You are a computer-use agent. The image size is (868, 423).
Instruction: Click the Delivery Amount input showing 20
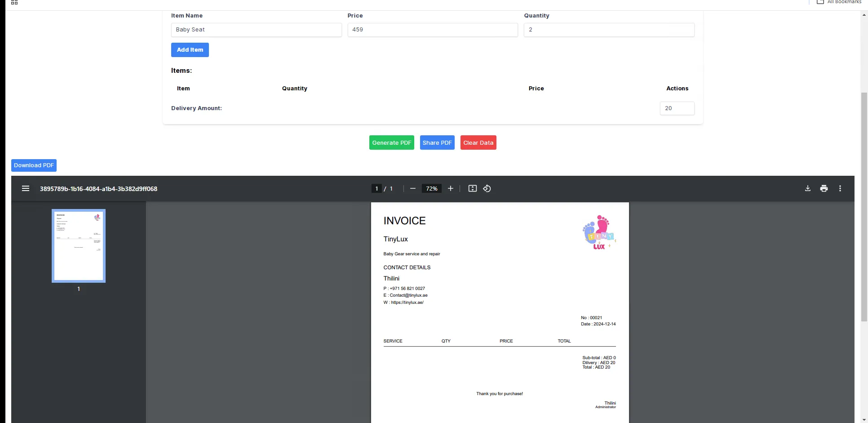pos(677,108)
